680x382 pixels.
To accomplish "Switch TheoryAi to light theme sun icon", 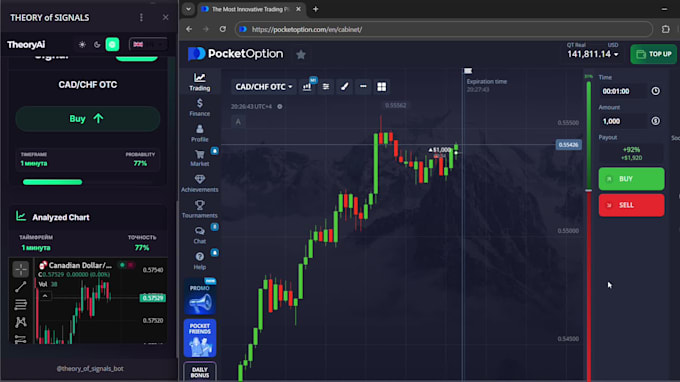I will coord(82,44).
